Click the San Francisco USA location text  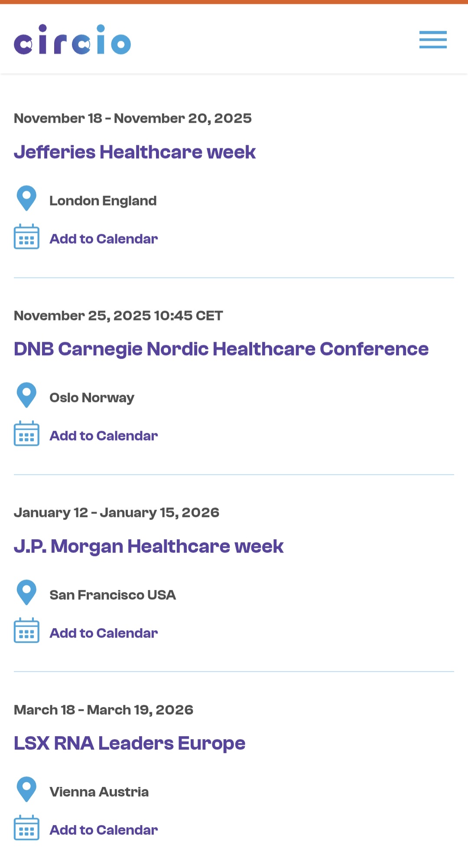click(x=113, y=595)
